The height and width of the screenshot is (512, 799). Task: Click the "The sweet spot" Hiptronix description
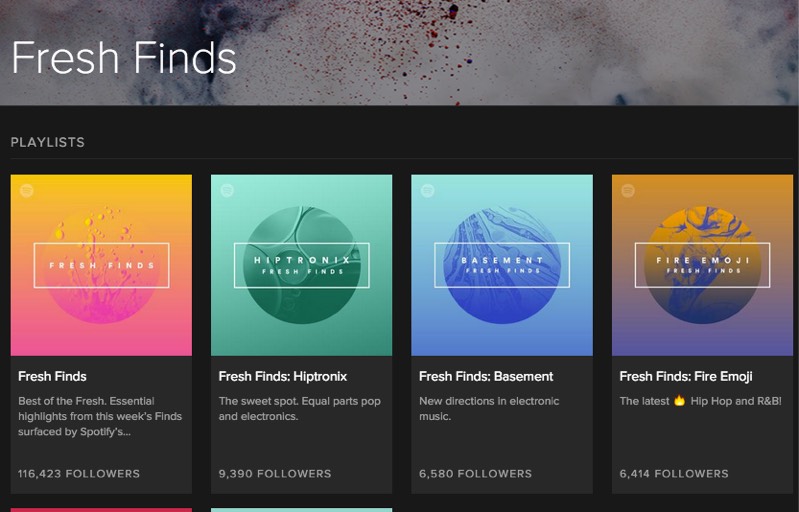[298, 409]
